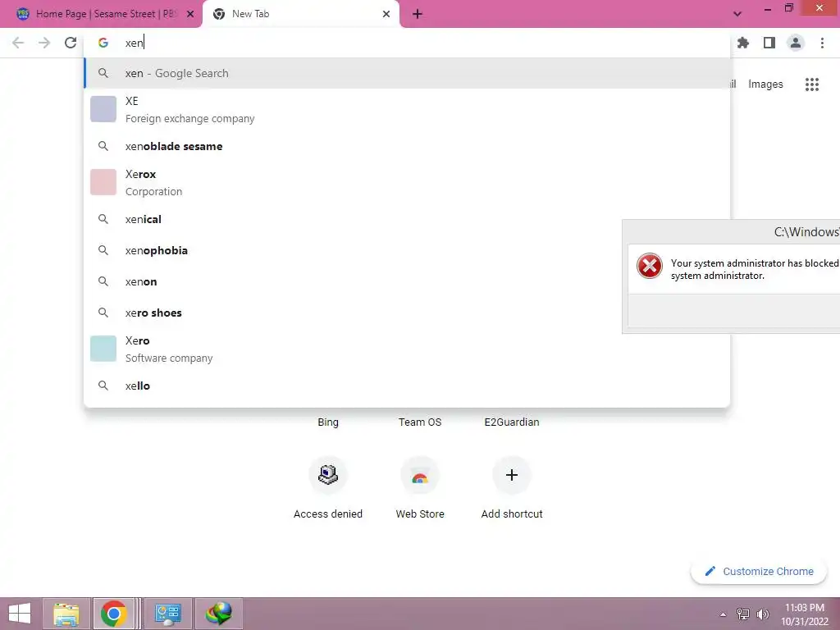Screen dimensions: 840x630
Task: Show hidden tray icons arrow
Action: [x=723, y=614]
